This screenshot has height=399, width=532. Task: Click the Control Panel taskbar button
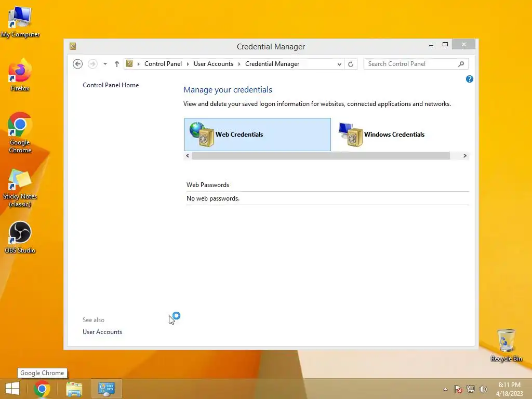(106, 389)
